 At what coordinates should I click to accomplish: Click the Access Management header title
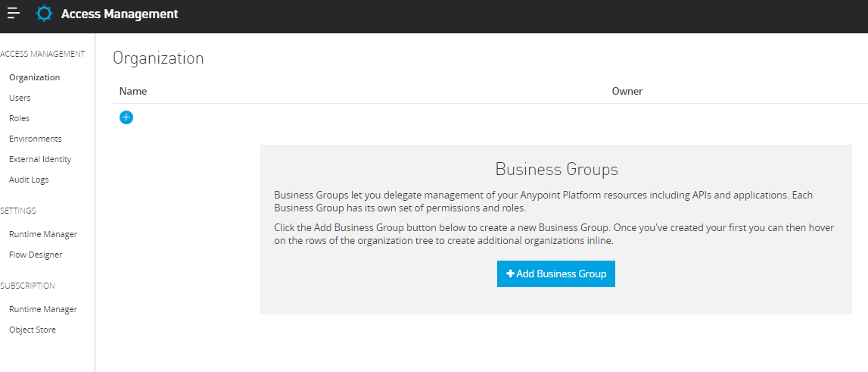pyautogui.click(x=120, y=14)
